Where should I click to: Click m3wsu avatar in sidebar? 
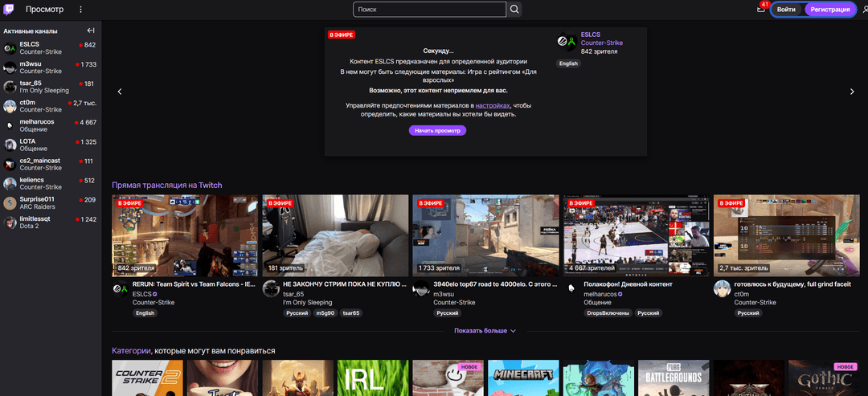coord(10,67)
